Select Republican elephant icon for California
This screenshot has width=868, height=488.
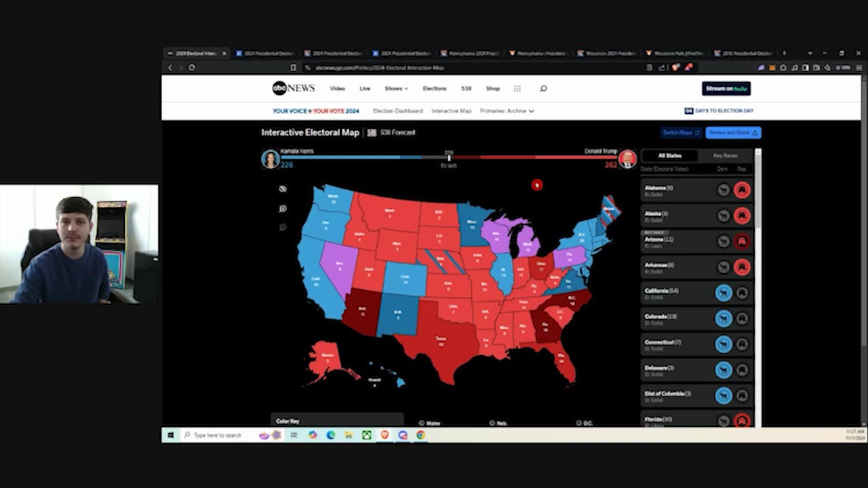click(742, 293)
